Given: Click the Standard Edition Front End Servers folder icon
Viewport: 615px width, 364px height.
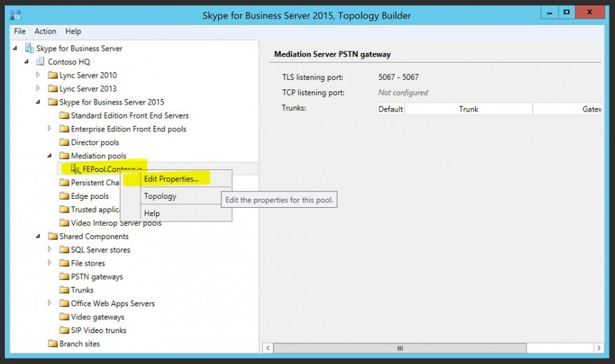Looking at the screenshot, I should tap(64, 115).
